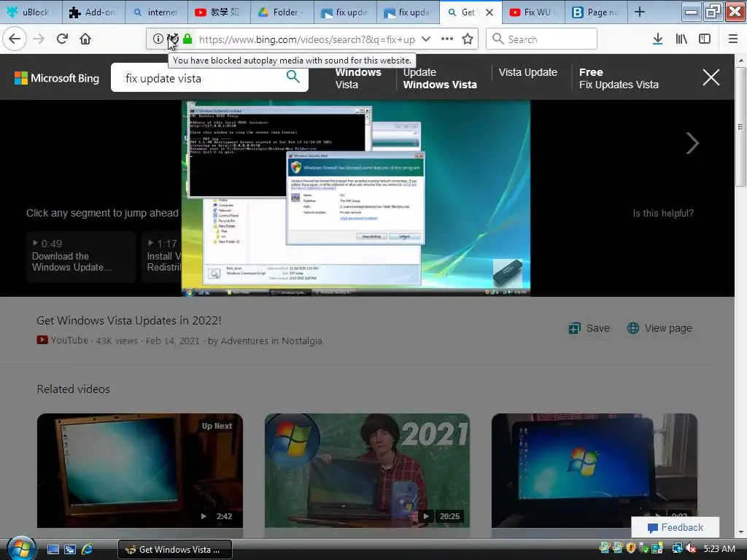Click the URL address text

click(x=307, y=39)
